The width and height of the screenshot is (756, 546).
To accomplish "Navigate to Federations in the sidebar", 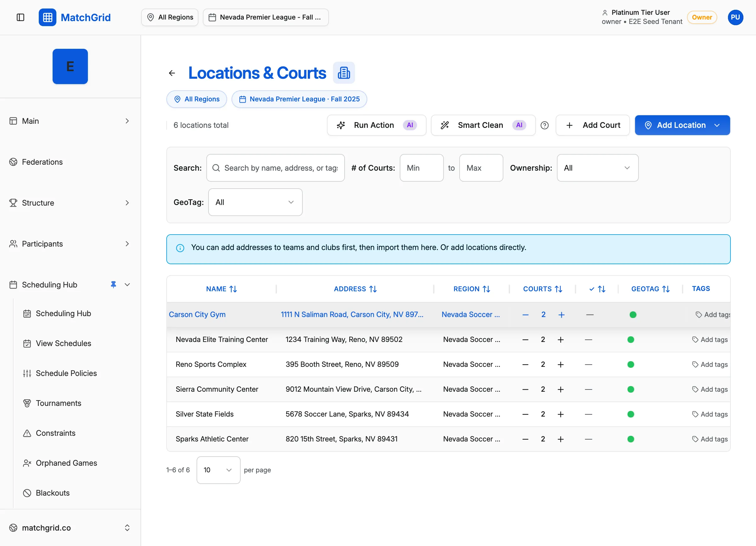I will tap(42, 162).
